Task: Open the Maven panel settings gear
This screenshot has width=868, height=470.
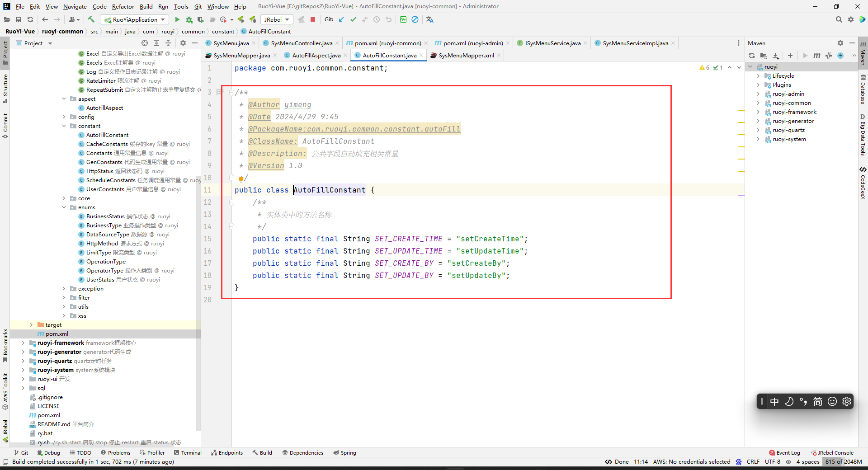Action: [840, 43]
